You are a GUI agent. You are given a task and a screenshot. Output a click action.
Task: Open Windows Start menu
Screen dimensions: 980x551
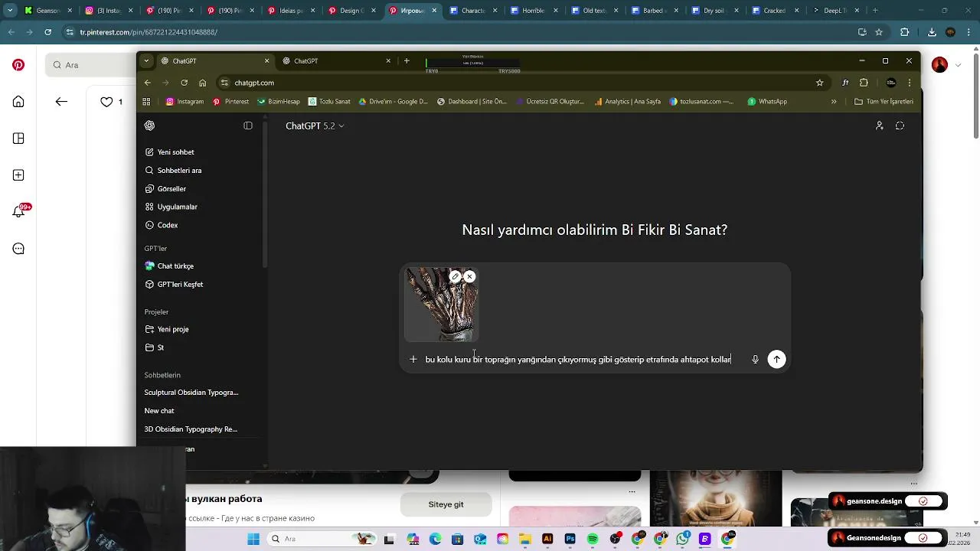click(x=253, y=539)
